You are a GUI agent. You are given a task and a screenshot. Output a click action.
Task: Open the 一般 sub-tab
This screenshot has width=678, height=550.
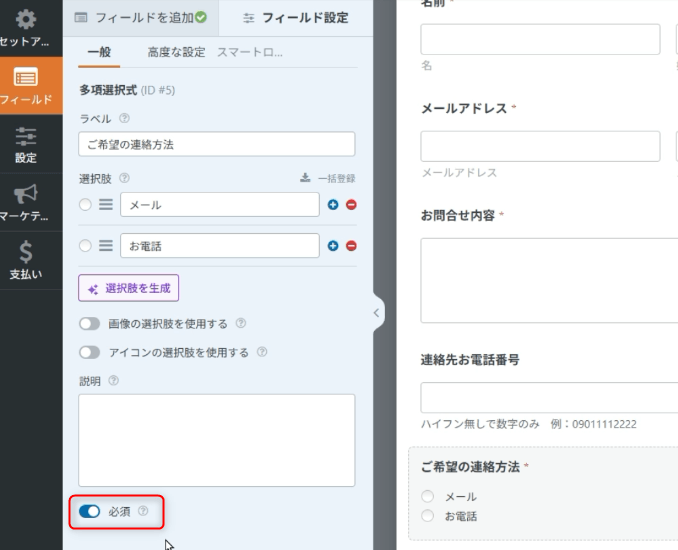tap(99, 52)
